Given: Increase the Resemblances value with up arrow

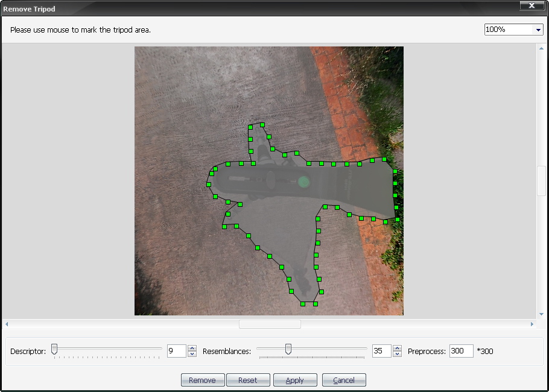Looking at the screenshot, I should click(x=397, y=348).
